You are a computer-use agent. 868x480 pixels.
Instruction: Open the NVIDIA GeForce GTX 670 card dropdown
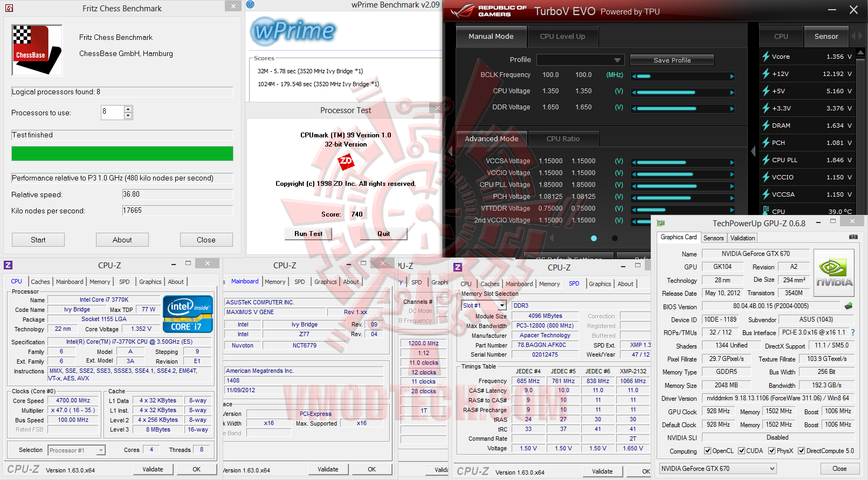772,469
